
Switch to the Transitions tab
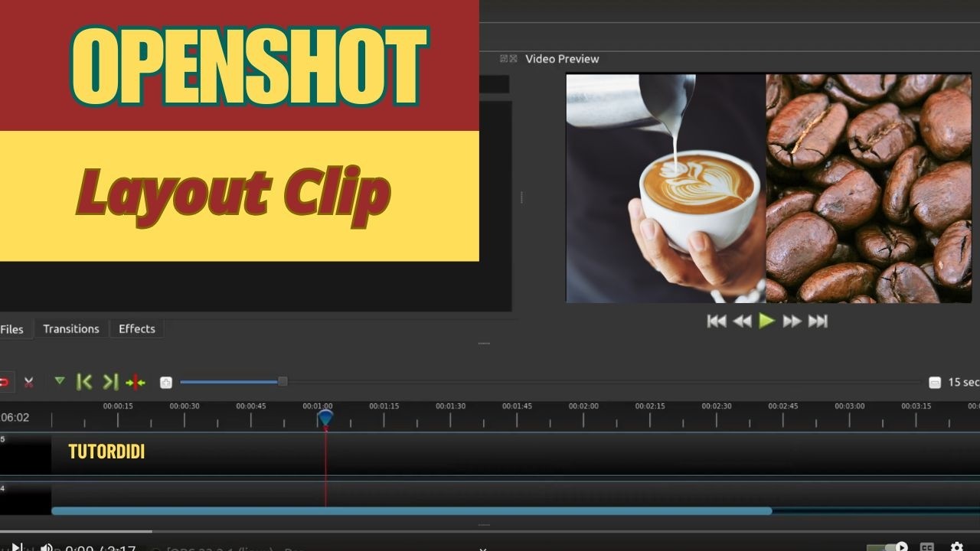(71, 329)
